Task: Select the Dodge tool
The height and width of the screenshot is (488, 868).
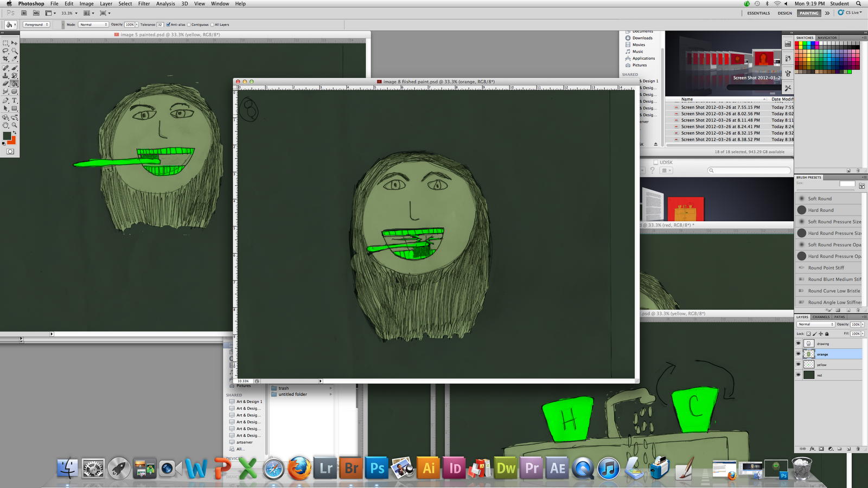Action: tap(15, 92)
